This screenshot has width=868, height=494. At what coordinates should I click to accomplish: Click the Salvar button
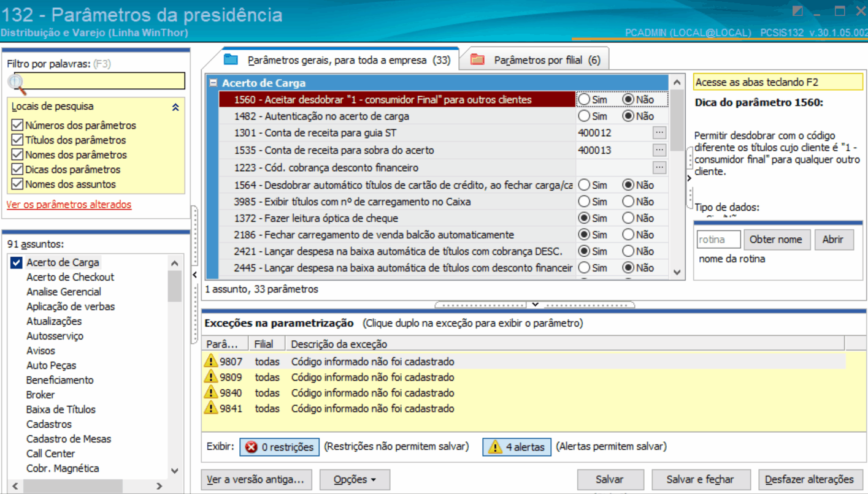[x=610, y=480]
